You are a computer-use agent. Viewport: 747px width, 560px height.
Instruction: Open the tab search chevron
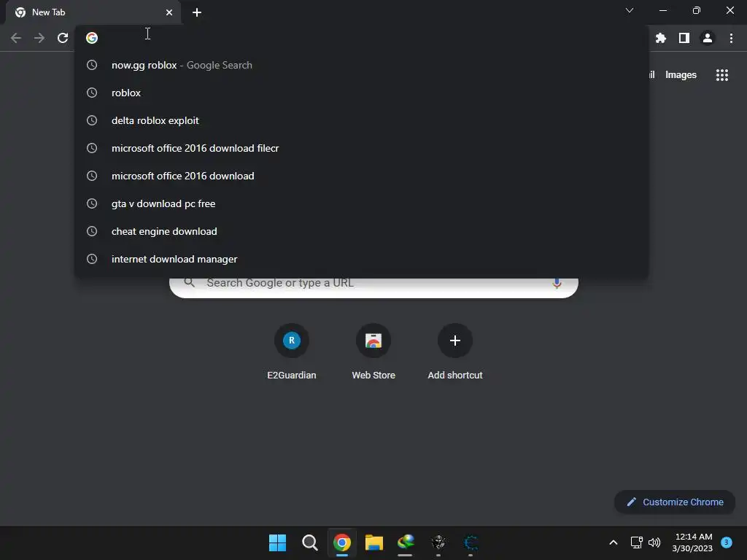[630, 10]
